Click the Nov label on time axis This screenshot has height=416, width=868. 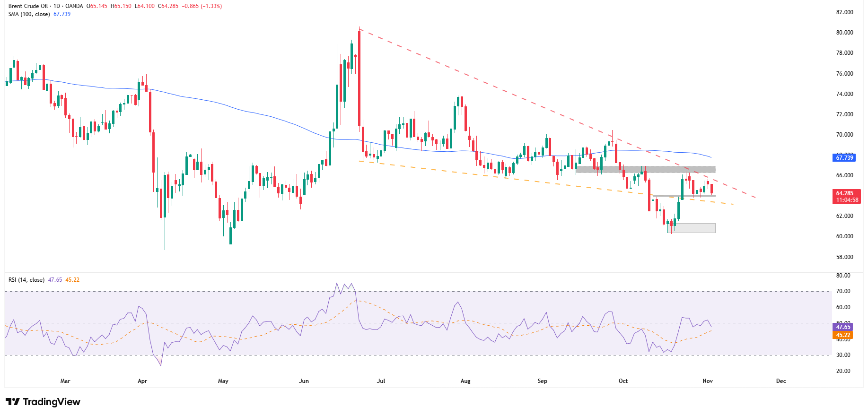(x=708, y=381)
